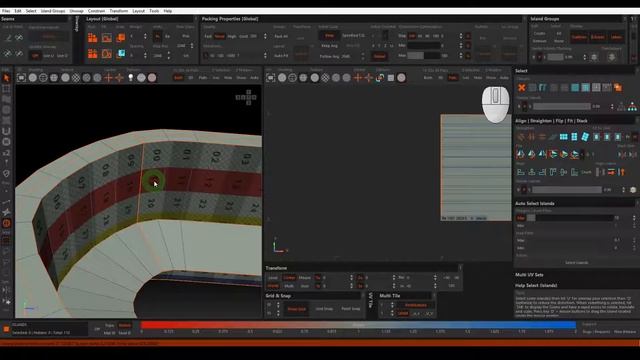Click tile numbered 00 on the 3D mesh

pyautogui.click(x=157, y=155)
